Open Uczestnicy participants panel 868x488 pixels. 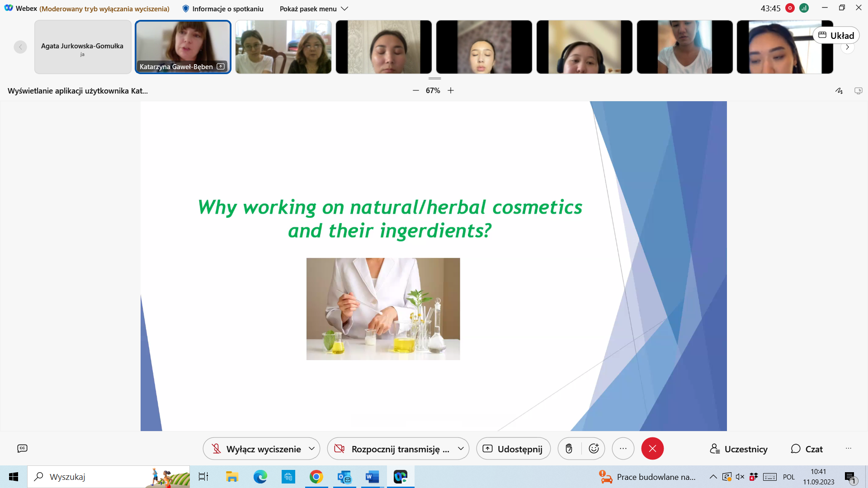coord(739,449)
